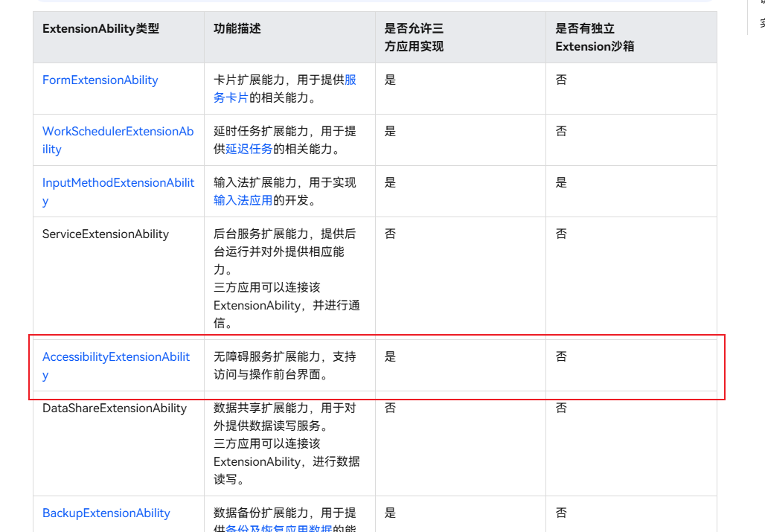The height and width of the screenshot is (532, 765).
Task: Click 否 in ServiceExtensionAbility's third-party column
Action: [x=390, y=234]
